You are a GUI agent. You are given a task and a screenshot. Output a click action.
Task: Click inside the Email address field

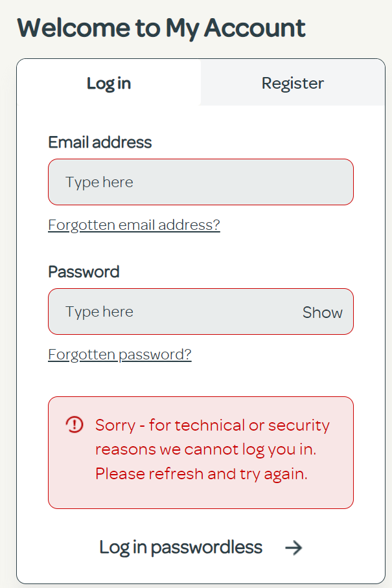[201, 182]
